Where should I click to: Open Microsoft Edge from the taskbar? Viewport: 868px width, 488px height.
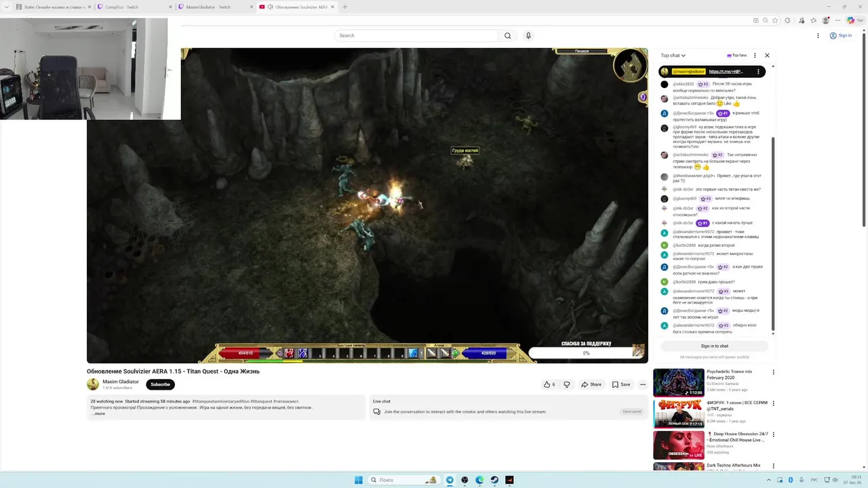pos(479,480)
